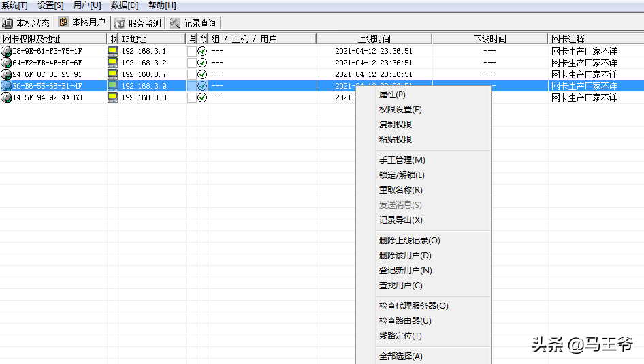This screenshot has height=364, width=644.
Task: Sort by IP地址 column header
Action: pos(152,39)
